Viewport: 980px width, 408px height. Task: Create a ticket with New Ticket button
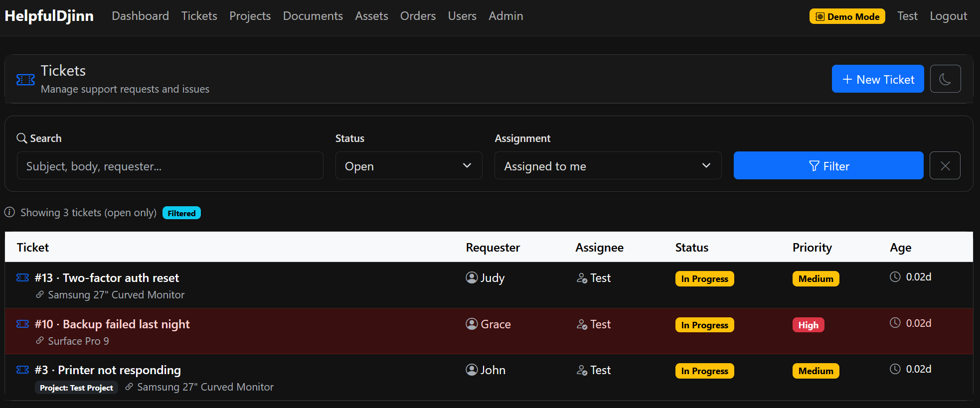click(878, 79)
